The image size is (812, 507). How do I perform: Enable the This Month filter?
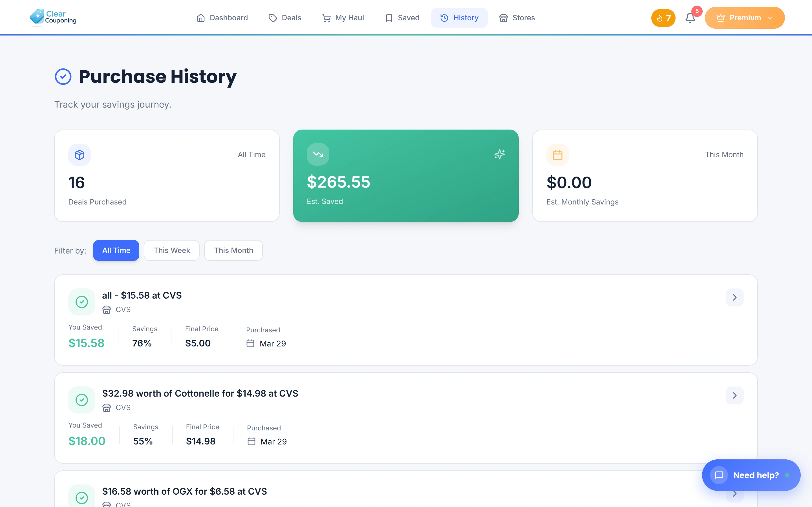(x=233, y=250)
